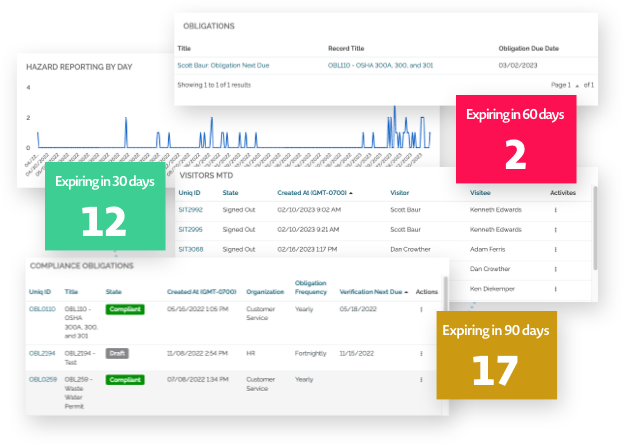Viewport: 623px width, 444px height.
Task: Click the Expiring in 60 days tile
Action: [515, 139]
